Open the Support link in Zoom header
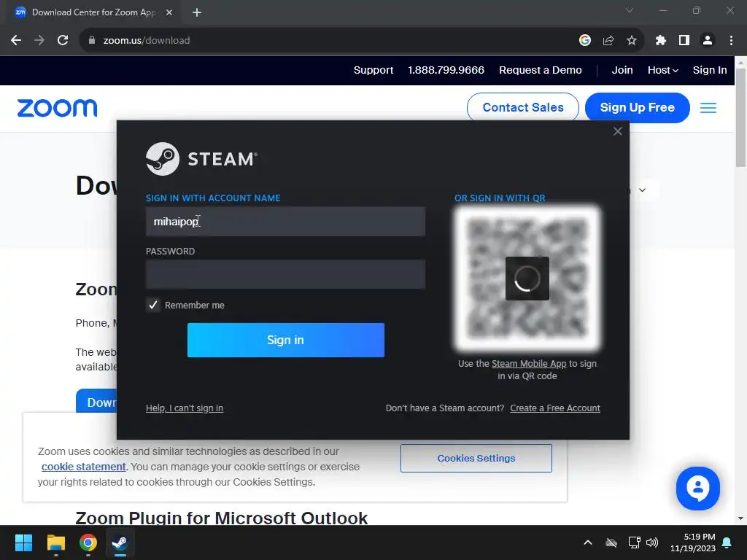 (373, 70)
